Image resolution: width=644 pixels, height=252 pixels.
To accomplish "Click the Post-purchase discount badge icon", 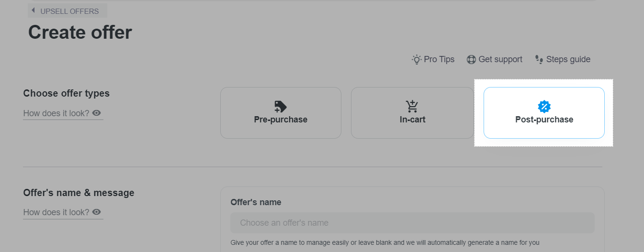I will (x=544, y=106).
